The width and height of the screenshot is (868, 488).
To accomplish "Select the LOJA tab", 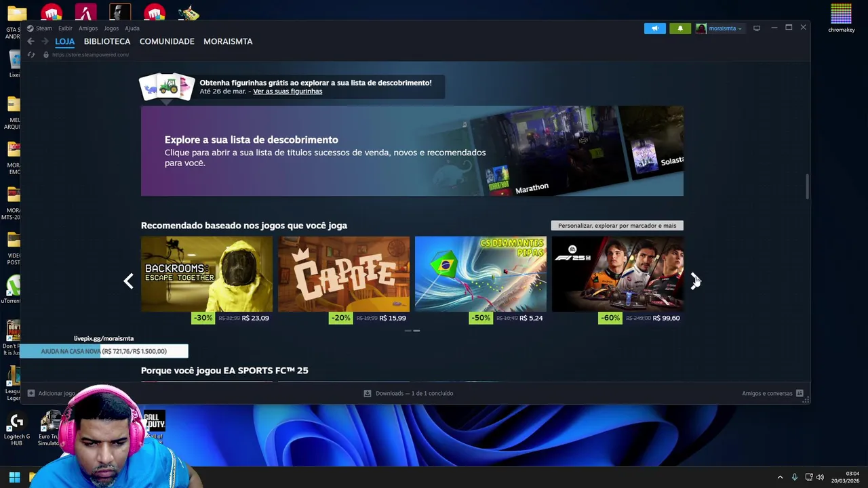I will 65,41.
